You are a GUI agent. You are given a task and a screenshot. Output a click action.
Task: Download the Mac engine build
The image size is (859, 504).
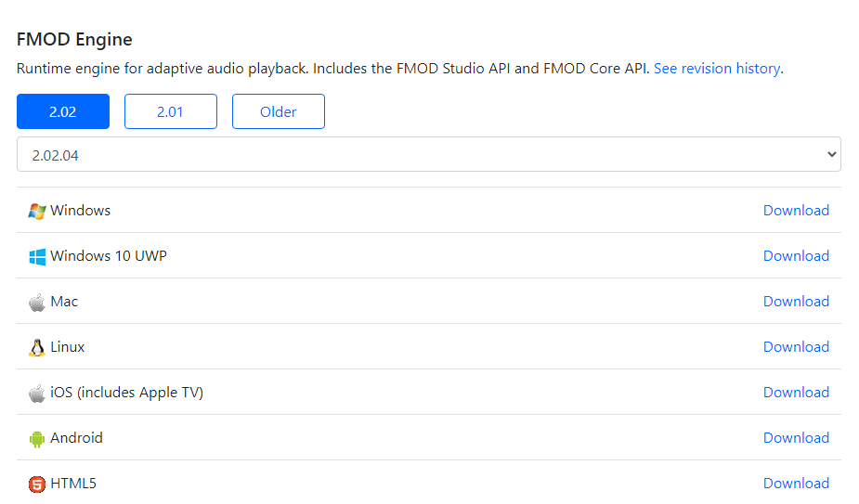coord(796,302)
